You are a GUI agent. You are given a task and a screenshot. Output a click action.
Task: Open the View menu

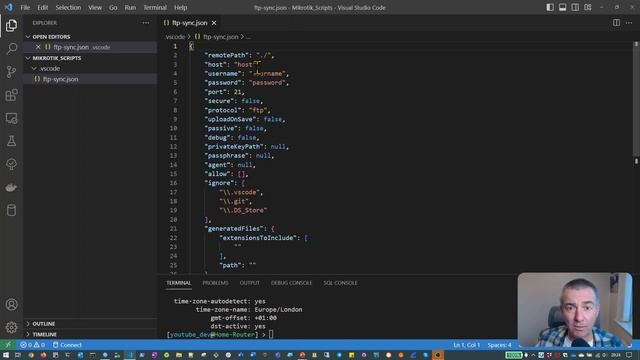(95, 7)
